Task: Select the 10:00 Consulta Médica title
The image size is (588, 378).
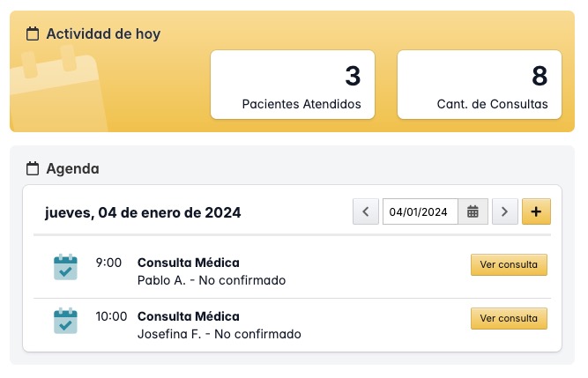Action: coord(188,316)
